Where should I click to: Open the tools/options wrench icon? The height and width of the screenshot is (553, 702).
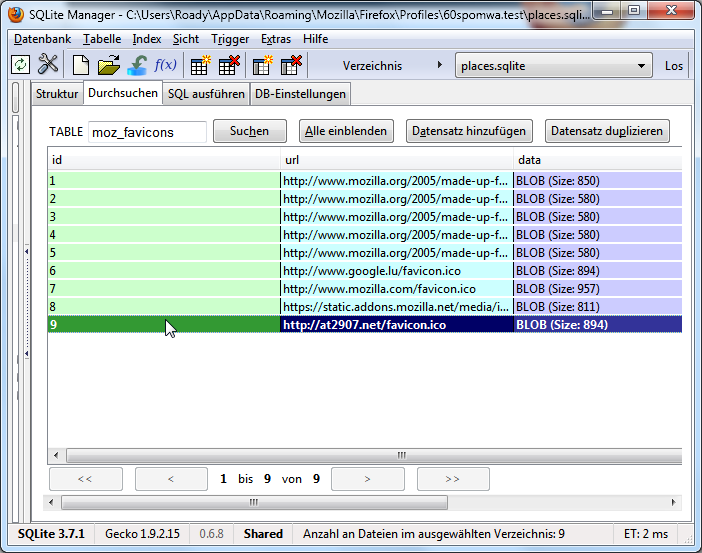coord(48,64)
